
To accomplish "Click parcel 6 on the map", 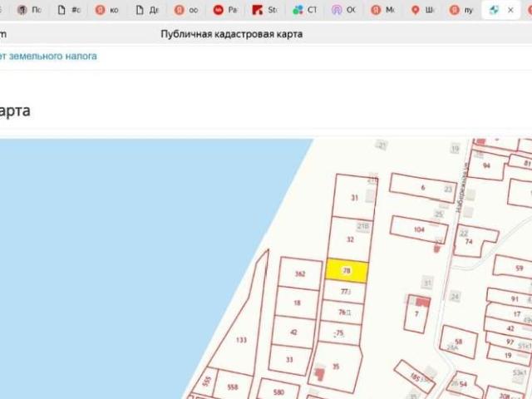I will [x=423, y=188].
